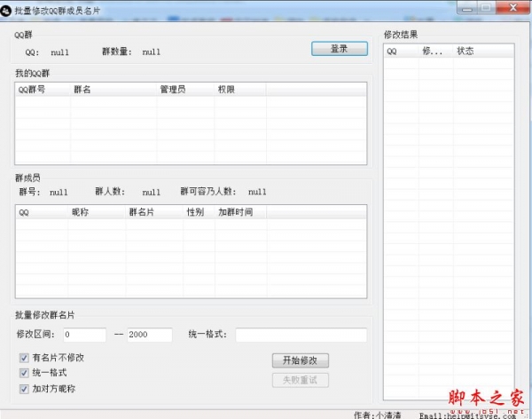This screenshot has width=532, height=419.
Task: Maximize the window
Action: click(487, 8)
